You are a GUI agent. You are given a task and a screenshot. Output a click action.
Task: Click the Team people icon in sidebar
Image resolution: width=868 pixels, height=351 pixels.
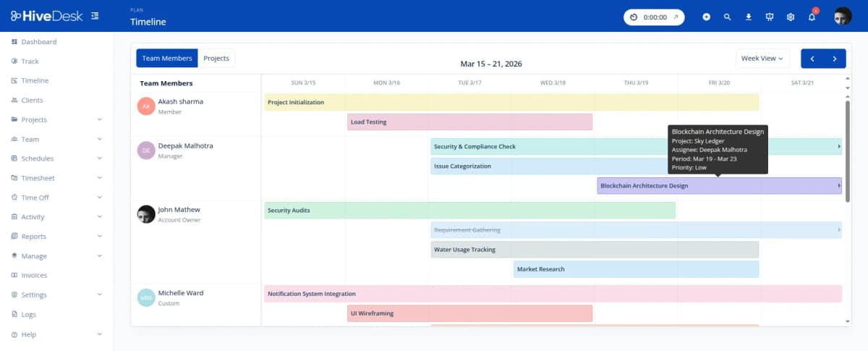pyautogui.click(x=14, y=140)
